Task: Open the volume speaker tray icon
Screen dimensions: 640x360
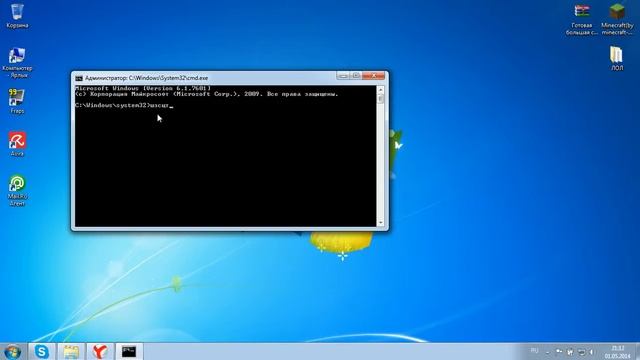Action: tap(591, 352)
